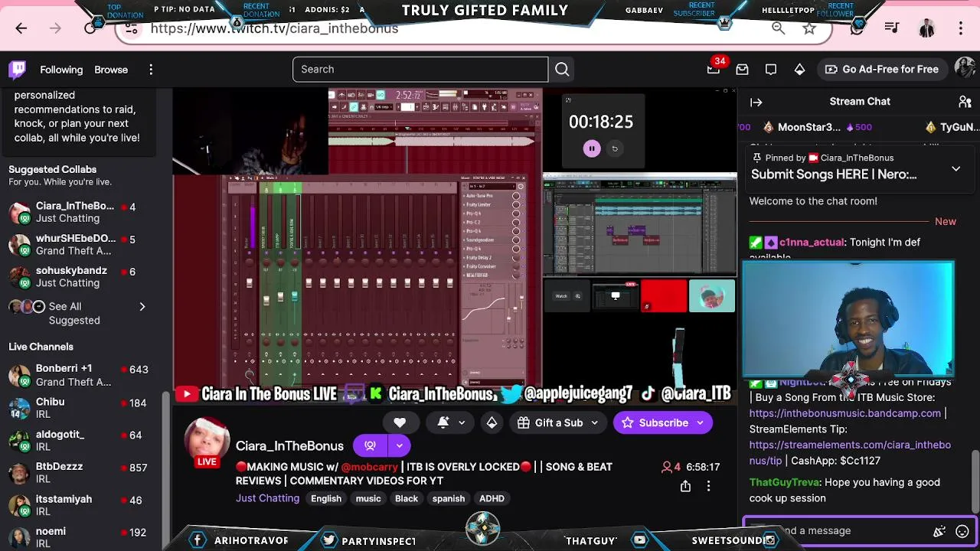The width and height of the screenshot is (980, 551).
Task: Open the Twitch home logo
Action: [x=17, y=70]
